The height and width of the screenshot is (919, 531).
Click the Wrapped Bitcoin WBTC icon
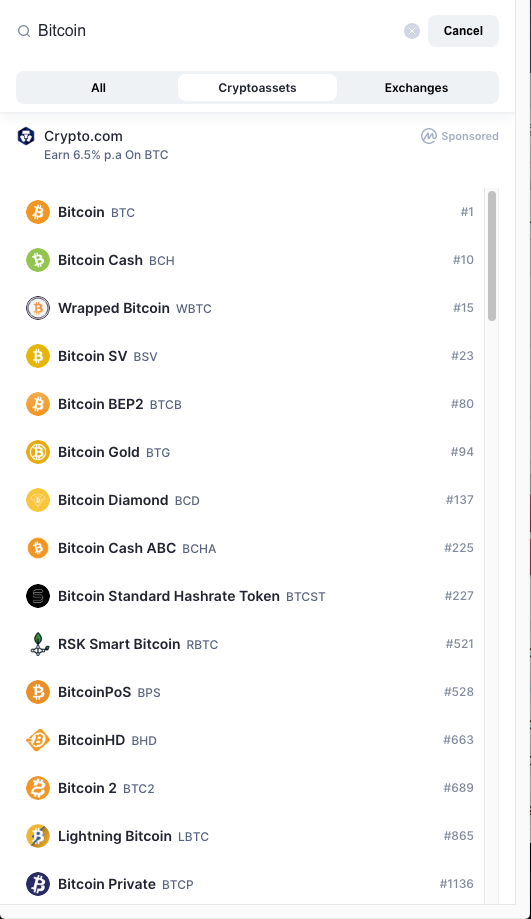click(x=38, y=308)
